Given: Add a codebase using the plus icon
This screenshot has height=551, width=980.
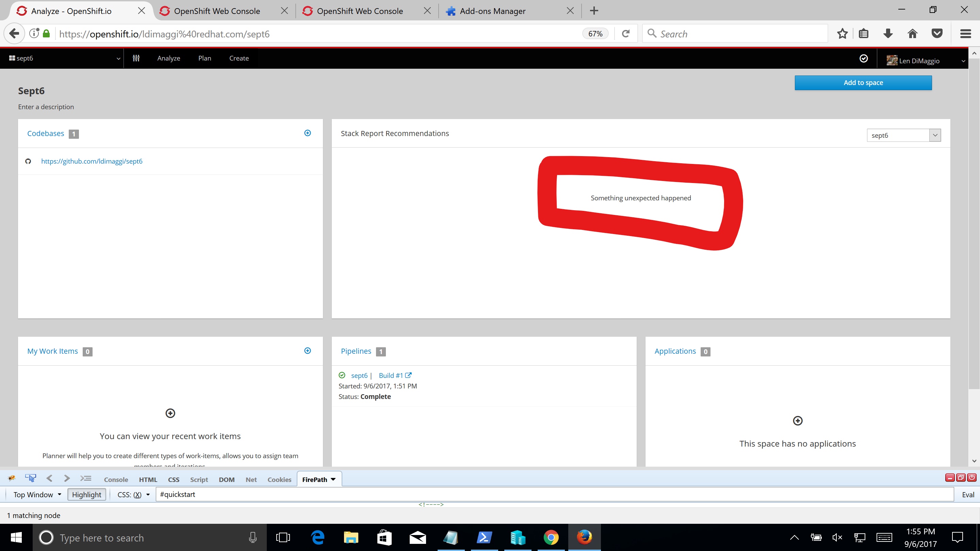Looking at the screenshot, I should pos(307,133).
